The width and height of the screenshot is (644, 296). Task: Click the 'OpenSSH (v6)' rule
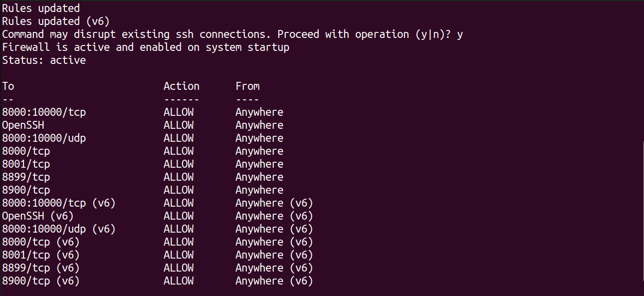point(38,216)
